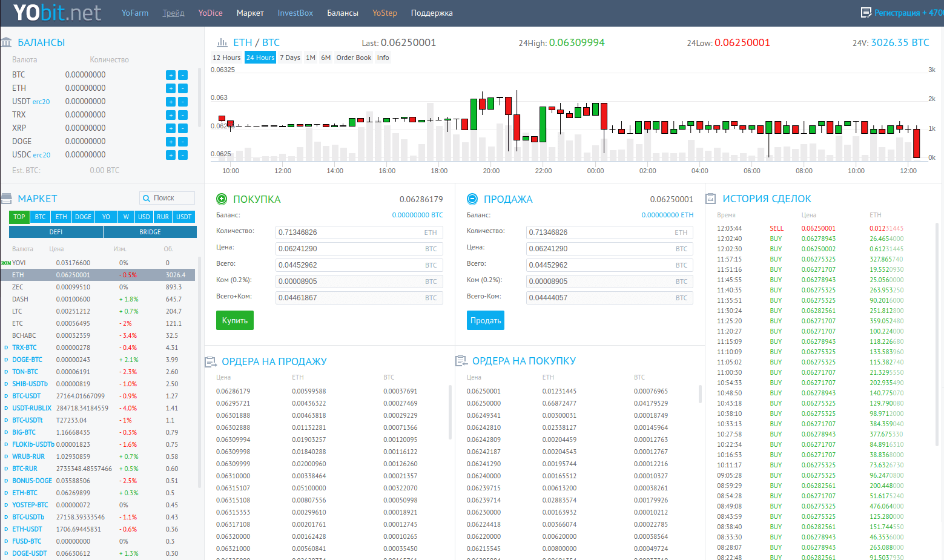Select the USDT market filter tab

(183, 217)
